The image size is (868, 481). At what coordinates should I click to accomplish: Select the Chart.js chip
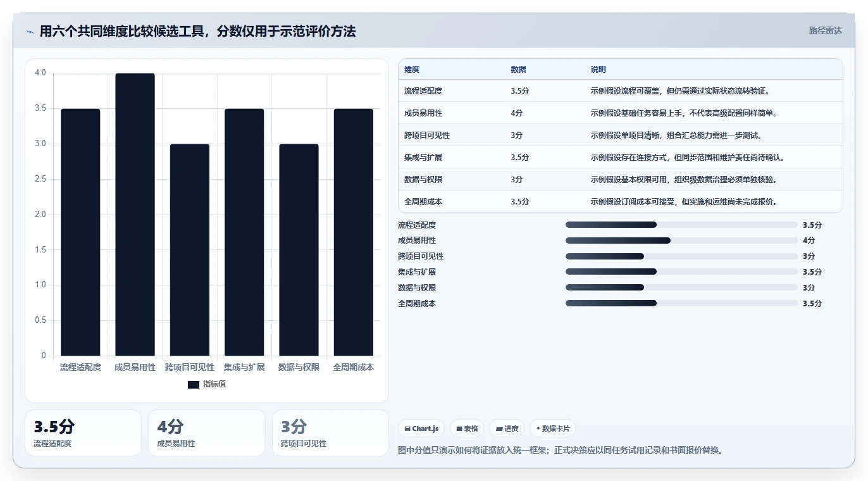[x=421, y=428]
